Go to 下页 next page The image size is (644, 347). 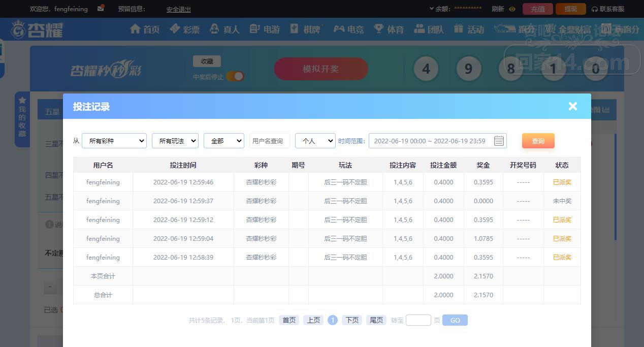pyautogui.click(x=351, y=320)
